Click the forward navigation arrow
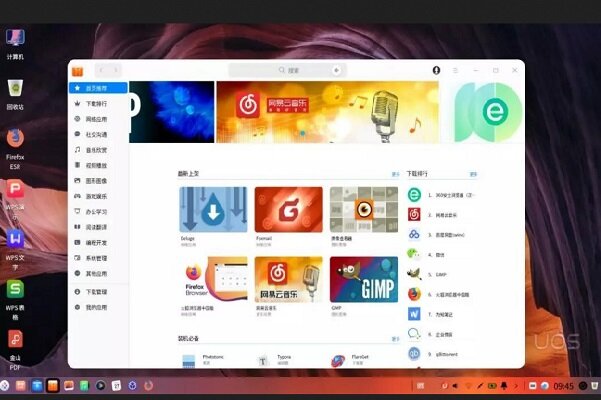This screenshot has width=601, height=400. (116, 71)
